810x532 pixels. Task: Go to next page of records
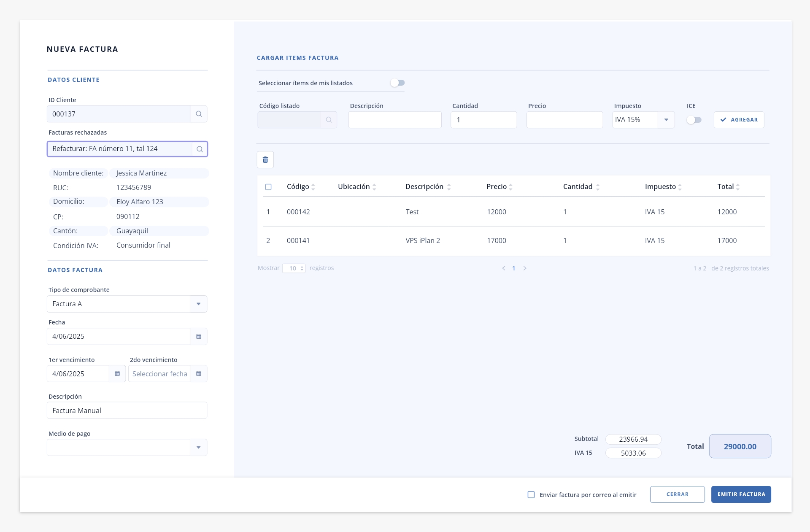[525, 268]
